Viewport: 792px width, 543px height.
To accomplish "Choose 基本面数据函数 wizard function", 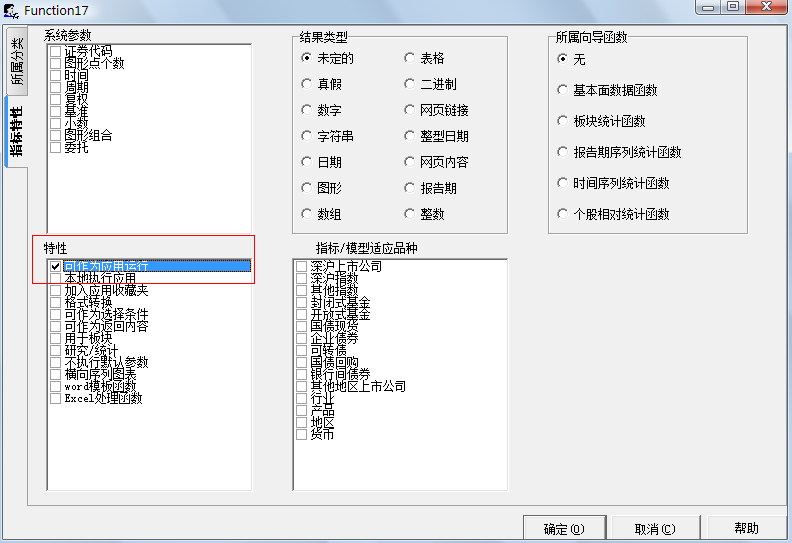I will pyautogui.click(x=563, y=90).
